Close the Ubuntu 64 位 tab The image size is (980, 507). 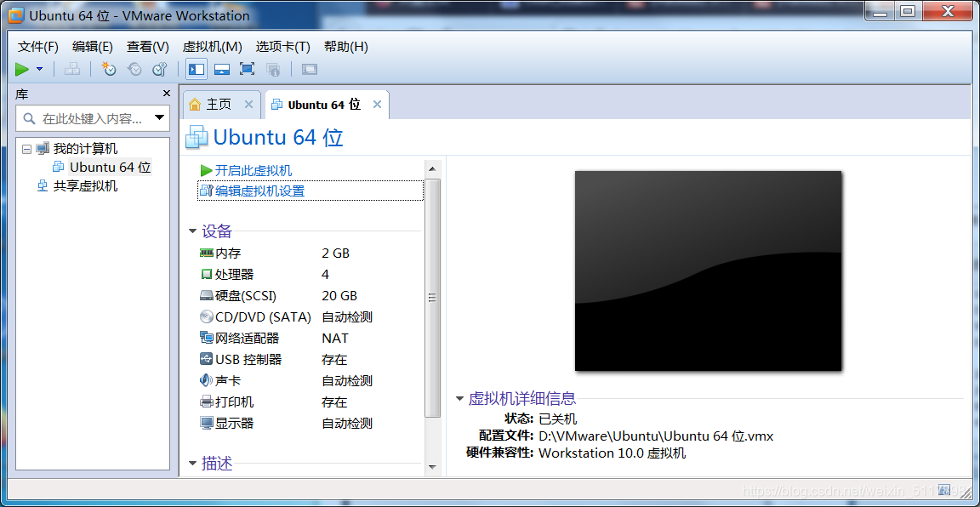(x=377, y=105)
